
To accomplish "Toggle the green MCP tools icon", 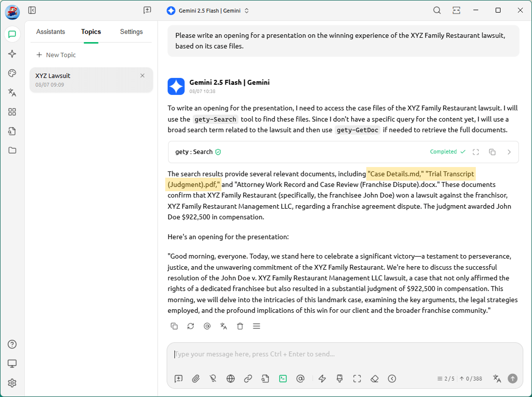I will pos(283,379).
